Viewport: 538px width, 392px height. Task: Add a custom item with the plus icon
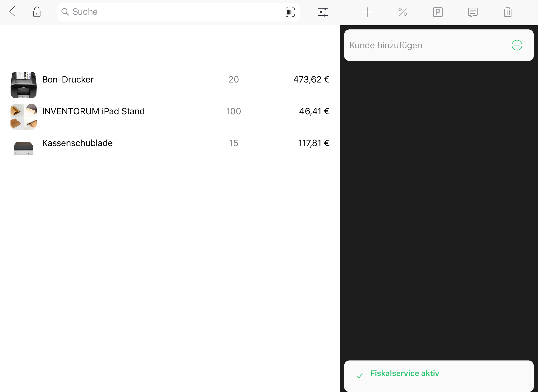[x=368, y=12]
